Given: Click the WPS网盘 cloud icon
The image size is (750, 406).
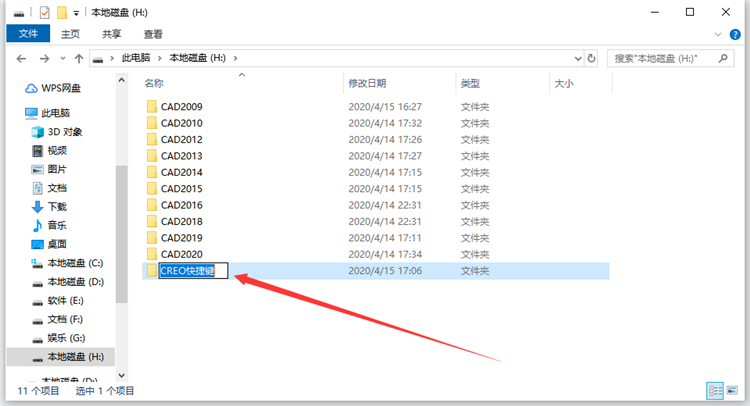Looking at the screenshot, I should (31, 88).
